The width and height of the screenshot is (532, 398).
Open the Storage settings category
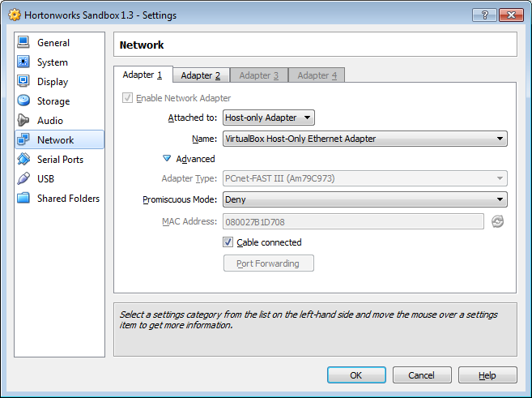tap(59, 101)
